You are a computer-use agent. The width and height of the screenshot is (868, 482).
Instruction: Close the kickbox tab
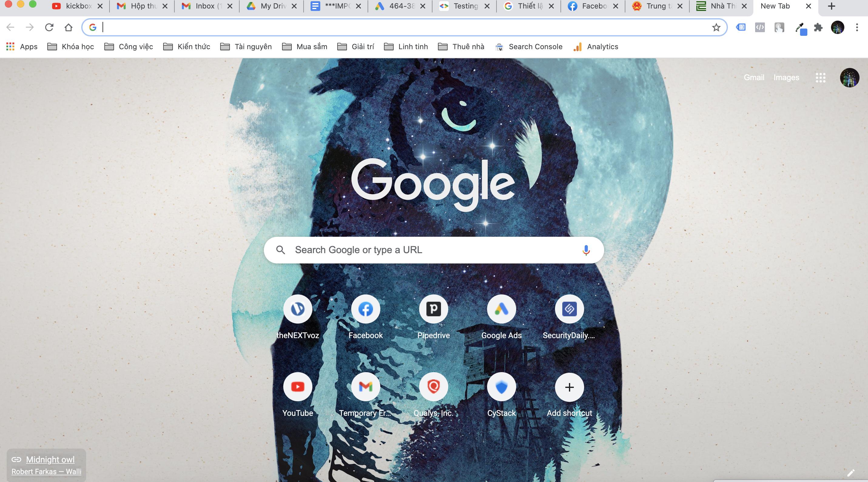pyautogui.click(x=100, y=6)
